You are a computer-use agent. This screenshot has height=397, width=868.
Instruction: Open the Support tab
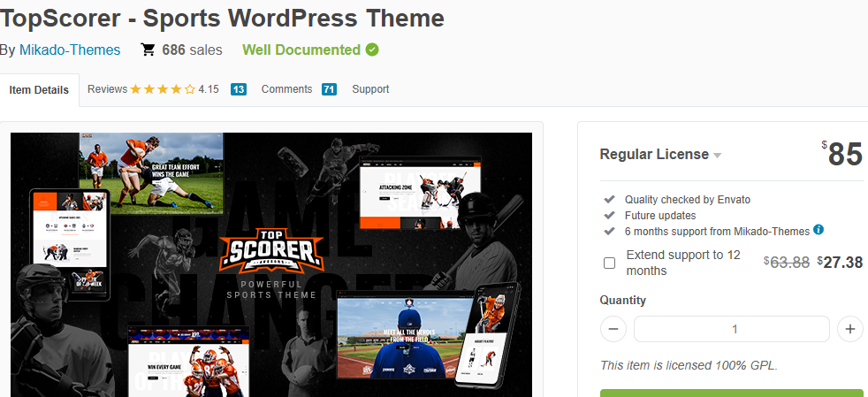[x=370, y=89]
